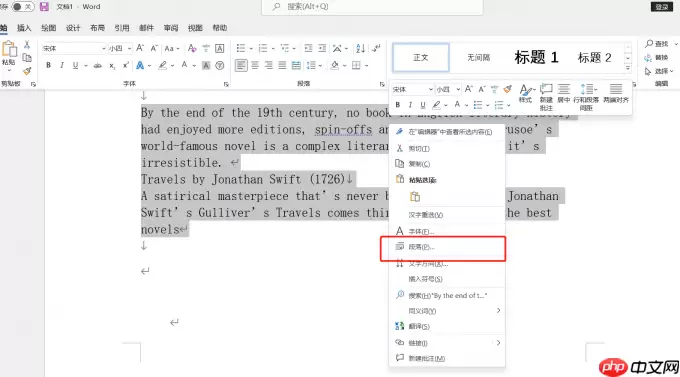Toggle Underline in the mini toolbar
680x377 pixels.
(x=423, y=105)
